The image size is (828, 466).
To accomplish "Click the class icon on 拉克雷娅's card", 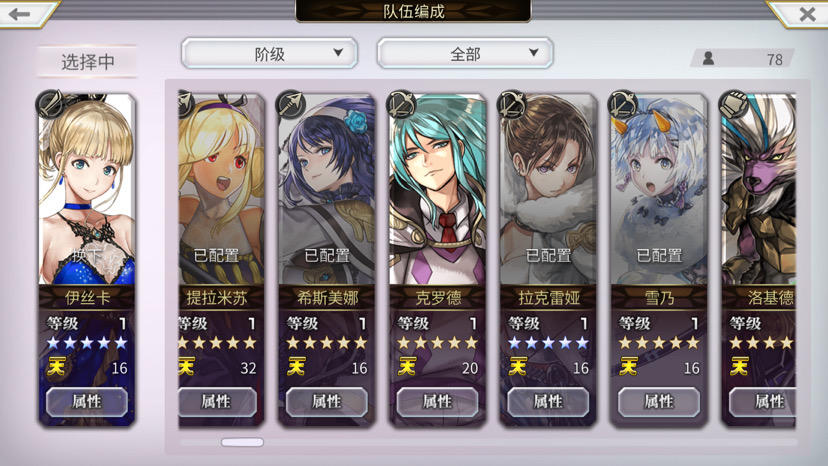I will [513, 104].
